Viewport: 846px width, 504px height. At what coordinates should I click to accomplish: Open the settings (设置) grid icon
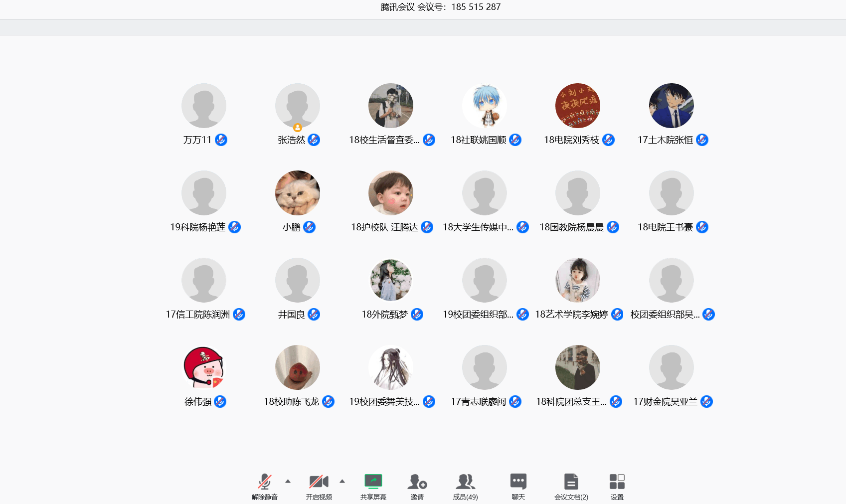617,482
